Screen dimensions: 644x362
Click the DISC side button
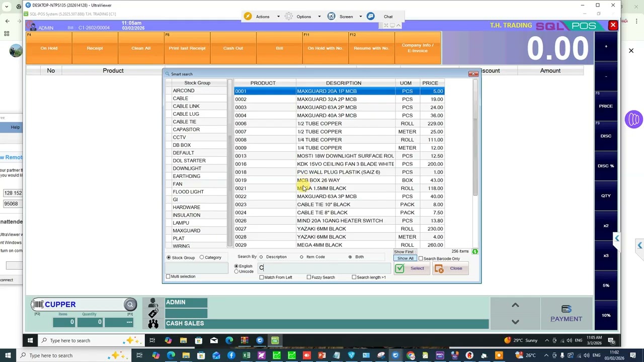[606, 136]
